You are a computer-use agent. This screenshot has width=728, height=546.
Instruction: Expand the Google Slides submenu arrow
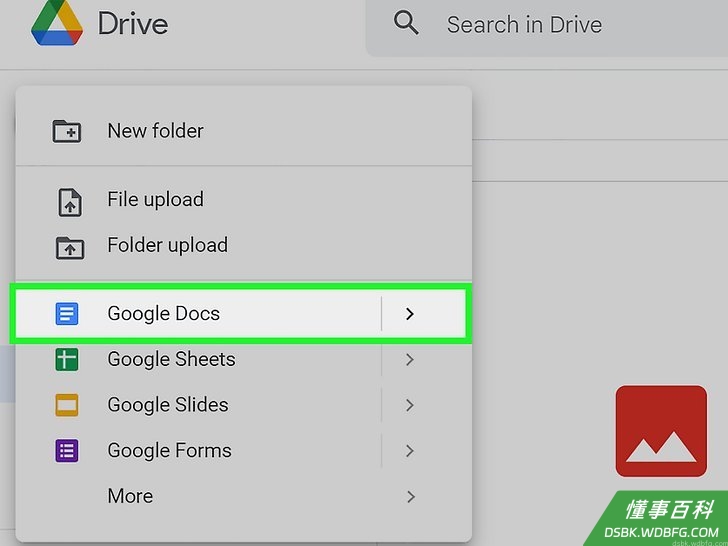point(410,405)
